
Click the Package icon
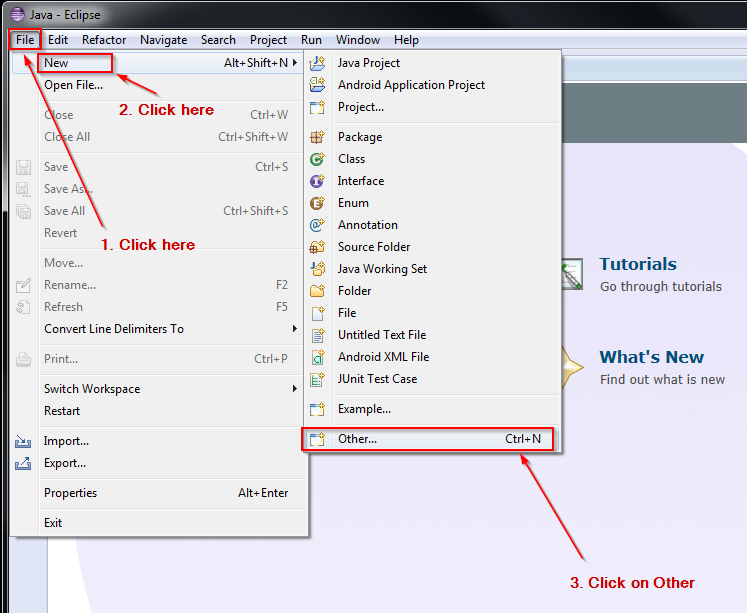317,137
